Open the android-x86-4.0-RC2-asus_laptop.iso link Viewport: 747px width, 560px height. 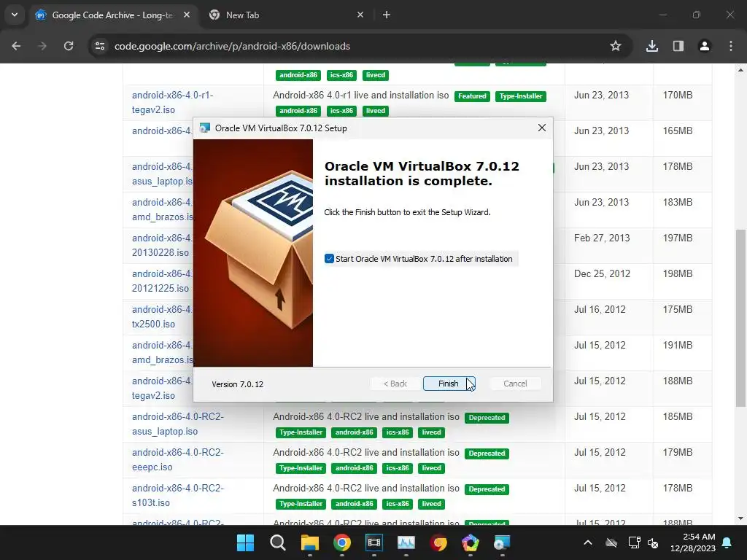click(178, 424)
